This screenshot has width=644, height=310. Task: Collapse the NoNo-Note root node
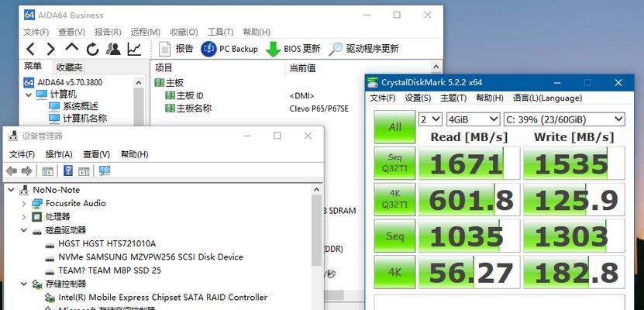point(11,190)
